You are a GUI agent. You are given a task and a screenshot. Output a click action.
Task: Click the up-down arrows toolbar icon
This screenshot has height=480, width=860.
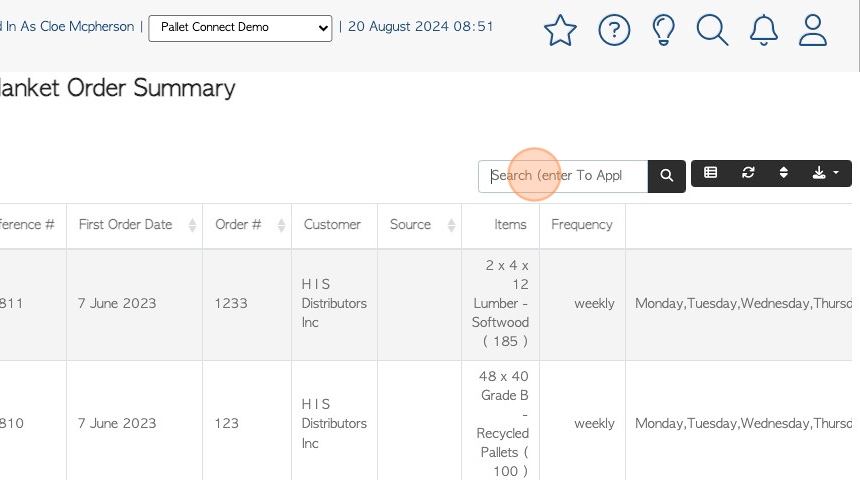(x=783, y=173)
